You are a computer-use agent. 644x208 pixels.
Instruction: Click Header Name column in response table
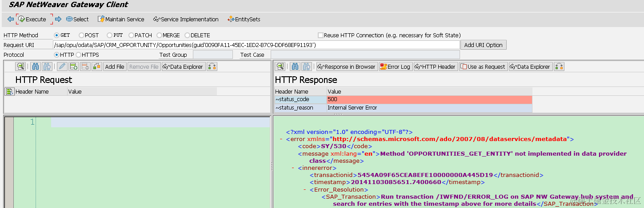coord(300,91)
